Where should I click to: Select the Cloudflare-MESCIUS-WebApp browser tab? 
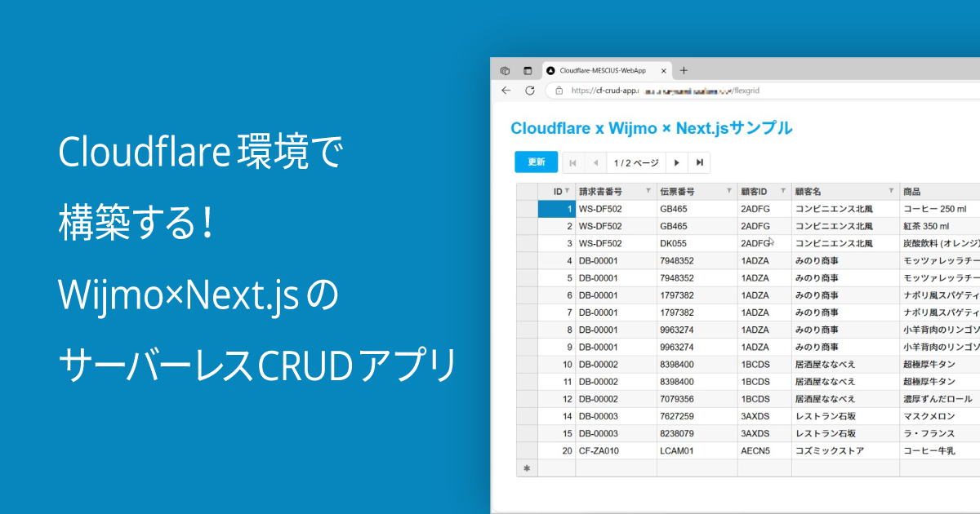(608, 70)
